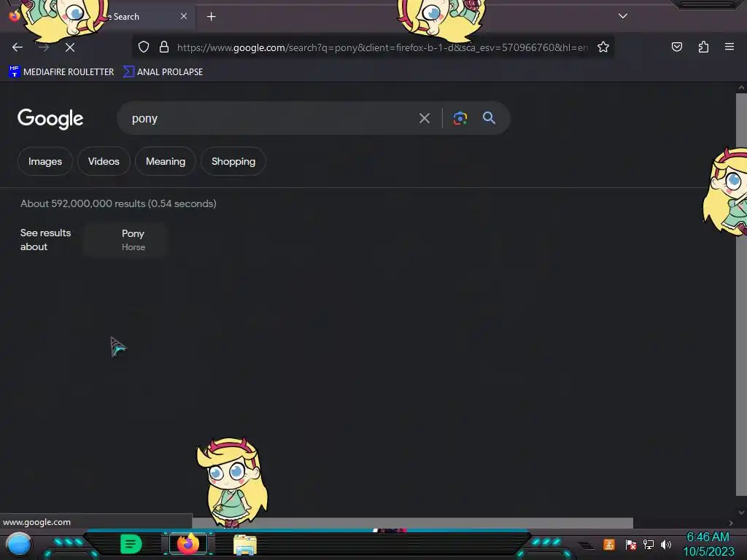
Task: Open File Explorer from taskbar
Action: coord(245,545)
